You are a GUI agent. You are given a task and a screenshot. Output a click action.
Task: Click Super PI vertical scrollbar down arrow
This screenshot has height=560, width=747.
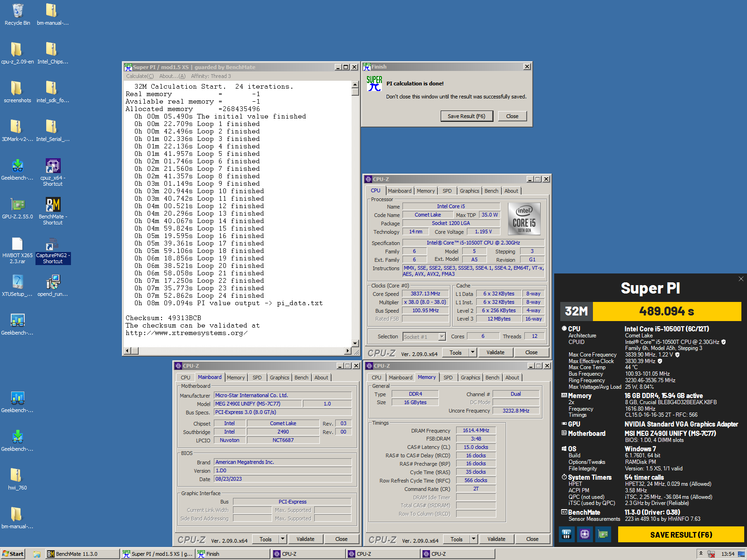355,343
